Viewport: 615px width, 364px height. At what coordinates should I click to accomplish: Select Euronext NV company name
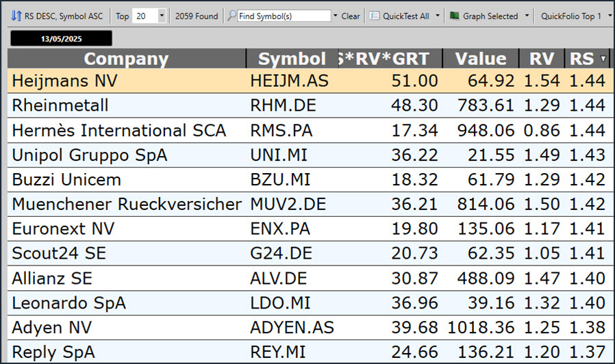pyautogui.click(x=63, y=229)
